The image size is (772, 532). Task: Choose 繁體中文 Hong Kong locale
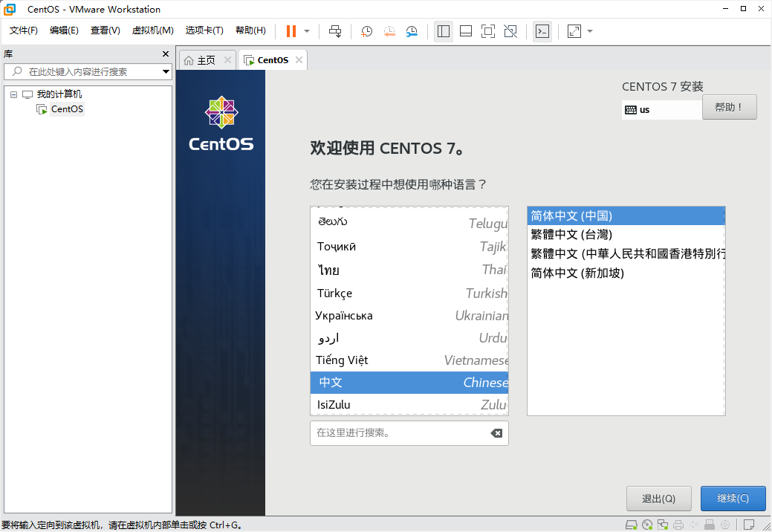626,254
